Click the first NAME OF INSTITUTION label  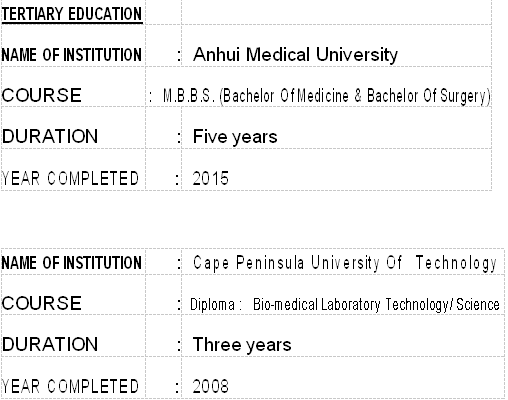pyautogui.click(x=72, y=55)
